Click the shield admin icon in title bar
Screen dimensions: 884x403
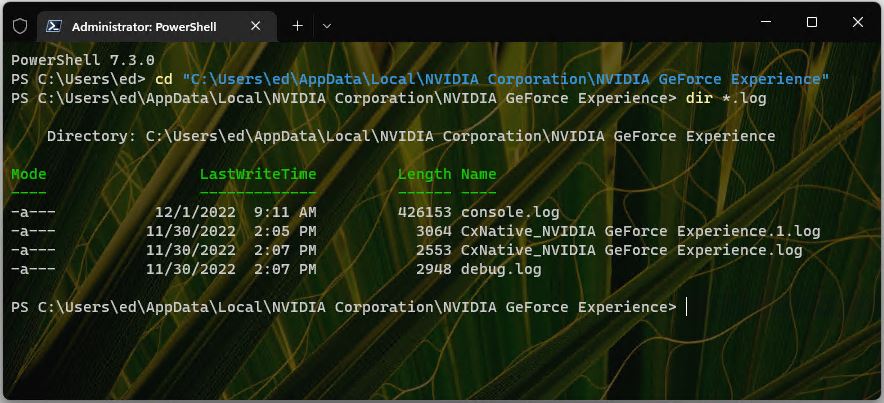pos(20,26)
